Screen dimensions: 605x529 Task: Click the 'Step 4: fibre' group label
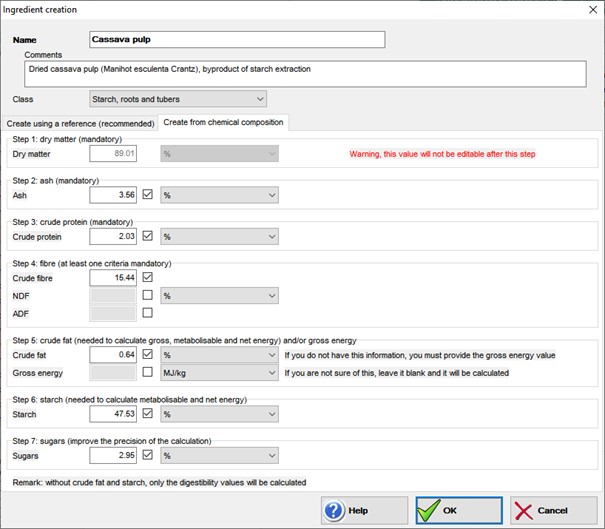click(x=92, y=264)
